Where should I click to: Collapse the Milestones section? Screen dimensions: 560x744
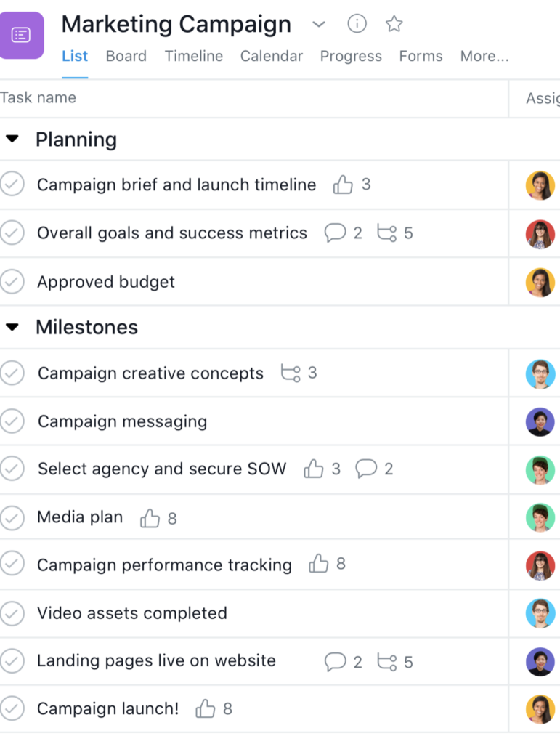click(x=12, y=326)
